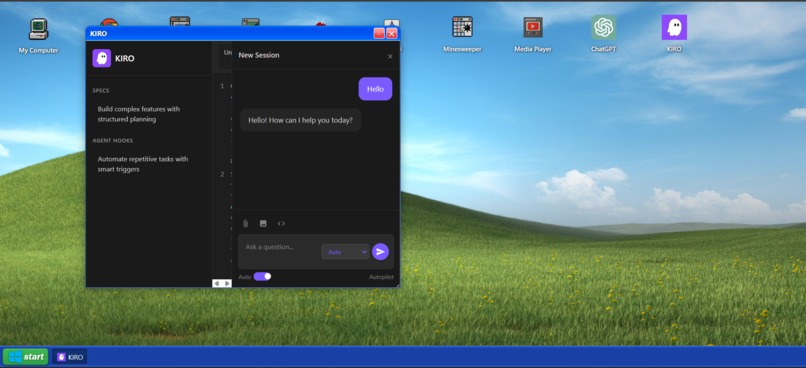The height and width of the screenshot is (368, 806).
Task: Click the AGENT HOOKS section header
Action: click(x=113, y=140)
